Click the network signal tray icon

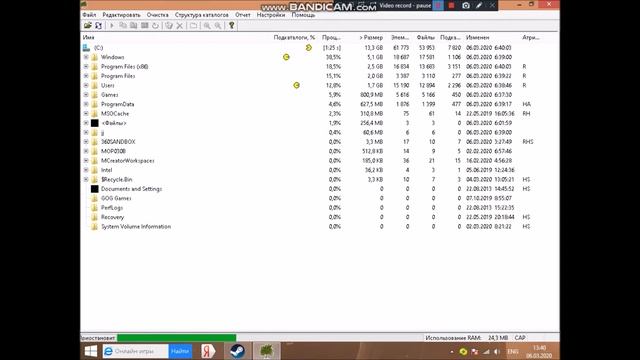pos(486,351)
